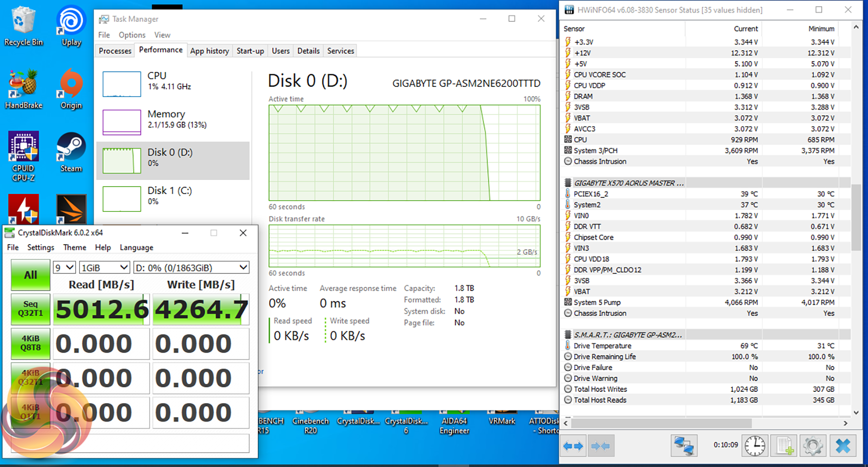Open CrystalDiskMark File menu

coord(13,247)
